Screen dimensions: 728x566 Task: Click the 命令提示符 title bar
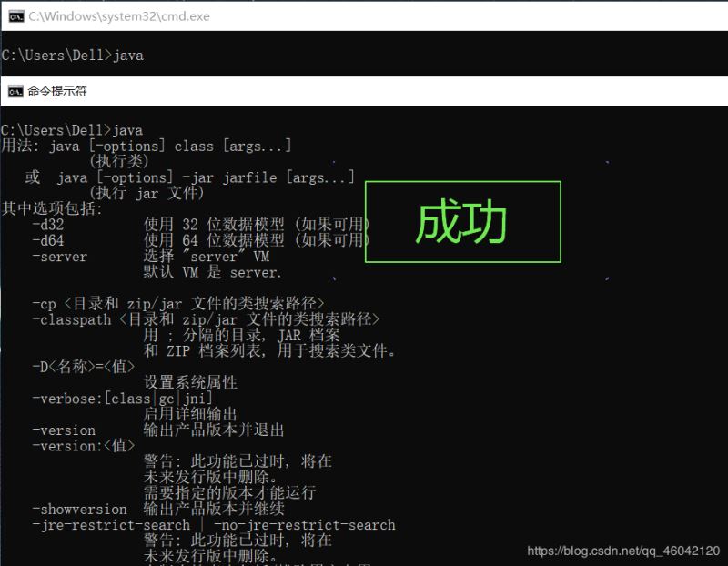click(x=55, y=91)
